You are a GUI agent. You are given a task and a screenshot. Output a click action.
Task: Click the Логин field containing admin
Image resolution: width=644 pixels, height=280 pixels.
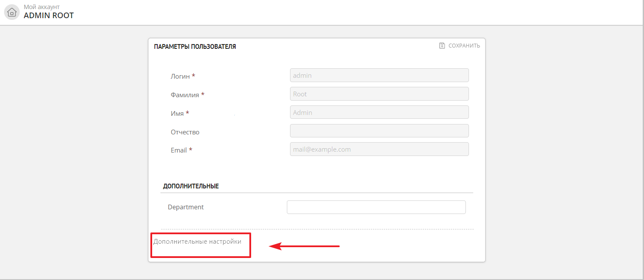(x=379, y=76)
